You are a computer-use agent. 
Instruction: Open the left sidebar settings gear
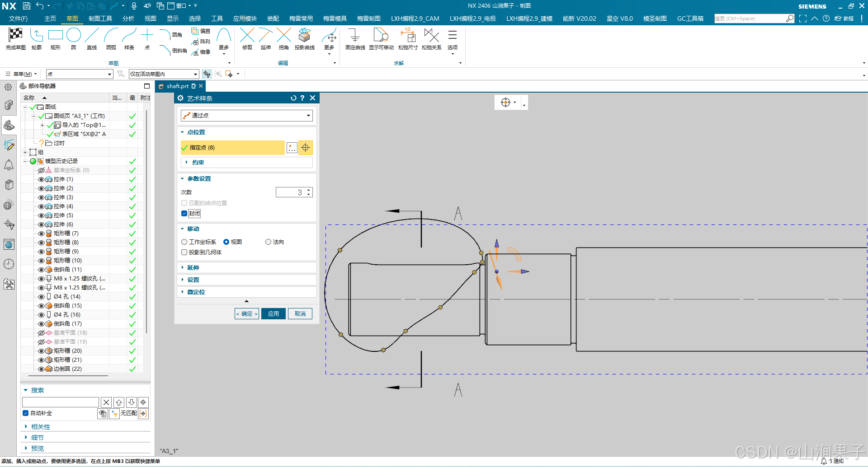click(8, 87)
